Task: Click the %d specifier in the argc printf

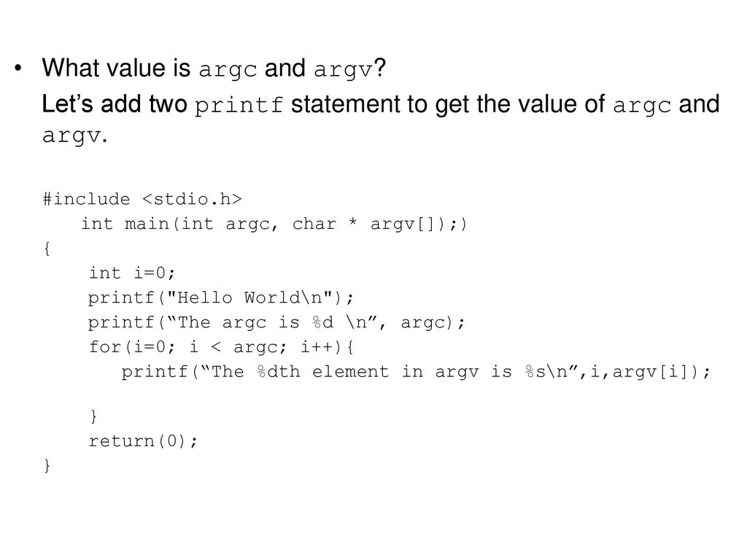Action: 323,322
